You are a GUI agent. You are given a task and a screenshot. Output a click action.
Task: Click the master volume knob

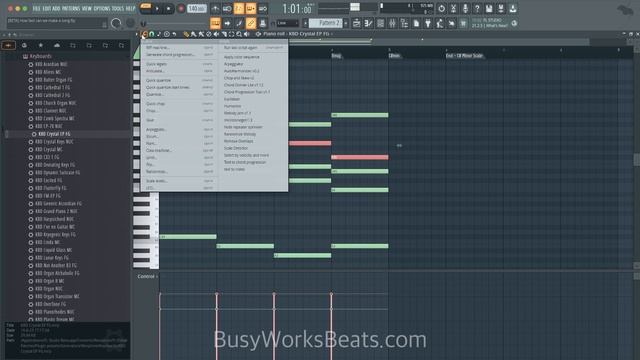116,24
